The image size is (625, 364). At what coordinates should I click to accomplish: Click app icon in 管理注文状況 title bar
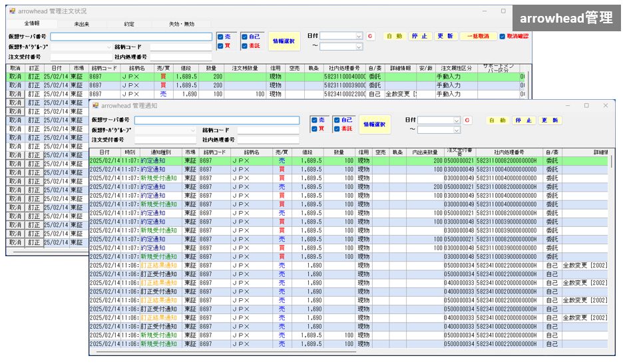point(13,11)
